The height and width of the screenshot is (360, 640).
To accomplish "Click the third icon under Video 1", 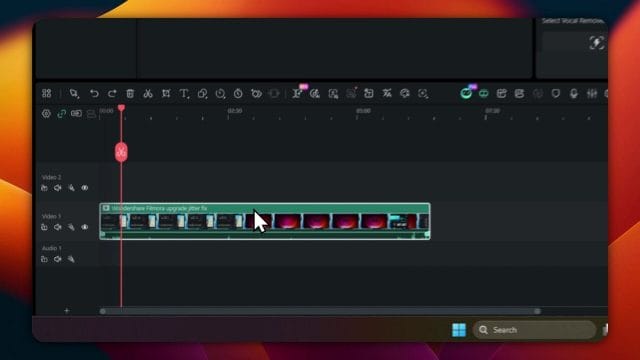I will (71, 227).
